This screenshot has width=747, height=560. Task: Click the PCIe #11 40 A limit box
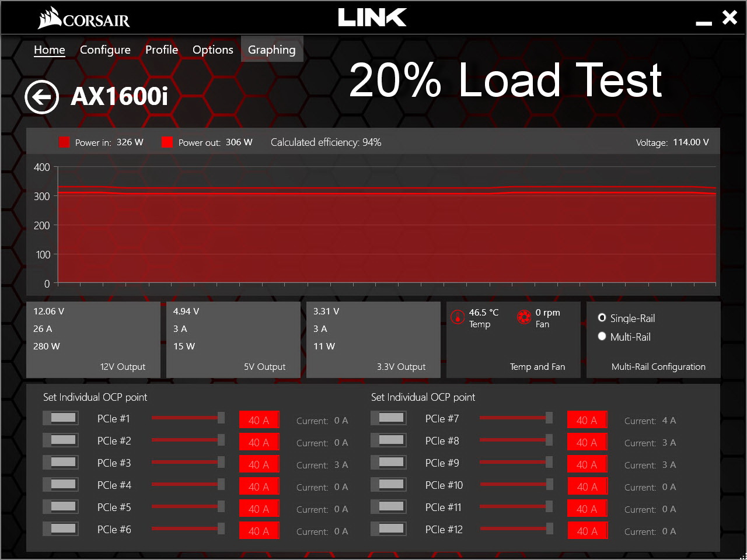[587, 509]
